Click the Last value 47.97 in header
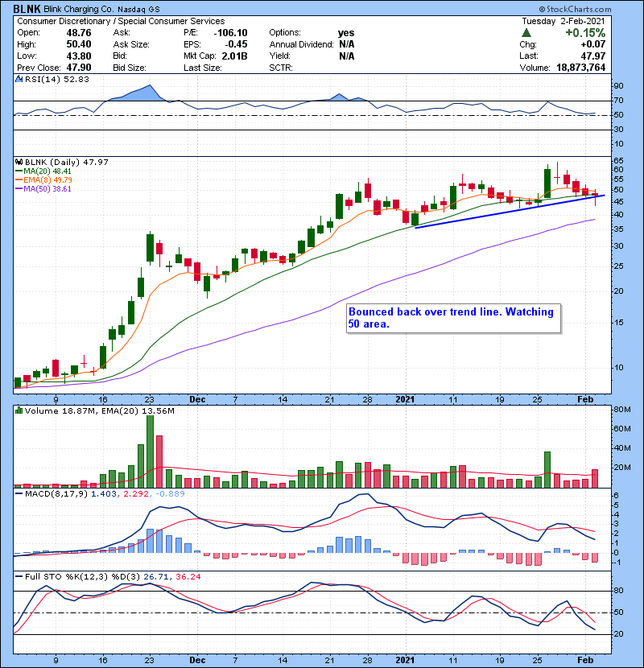This screenshot has height=668, width=644. coord(592,56)
